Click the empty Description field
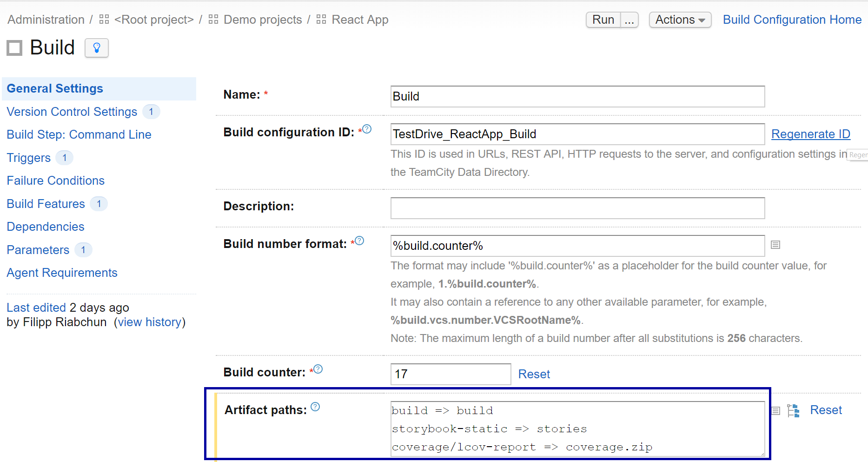 [x=578, y=208]
